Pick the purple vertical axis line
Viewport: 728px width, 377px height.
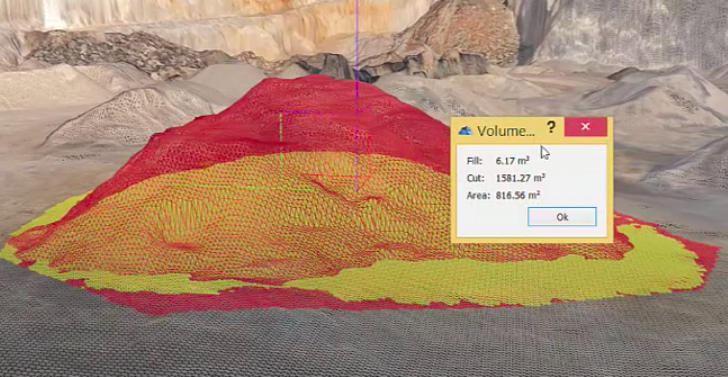[357, 93]
